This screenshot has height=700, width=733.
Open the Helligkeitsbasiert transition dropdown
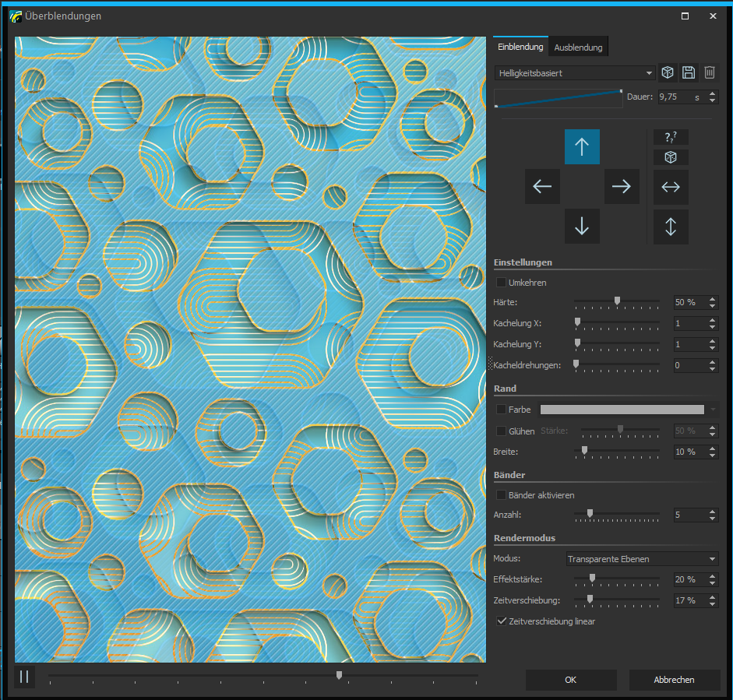click(x=575, y=73)
